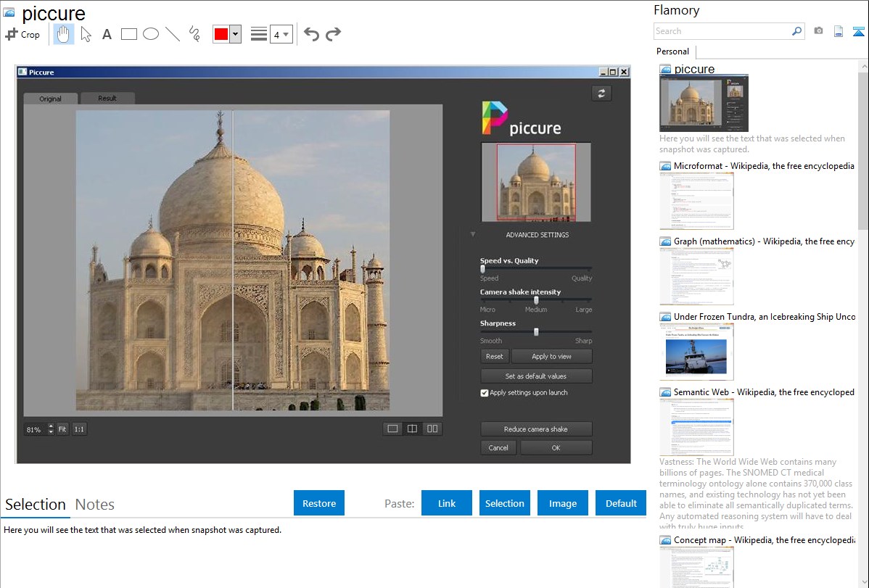Click the Flamory search field

tap(722, 31)
